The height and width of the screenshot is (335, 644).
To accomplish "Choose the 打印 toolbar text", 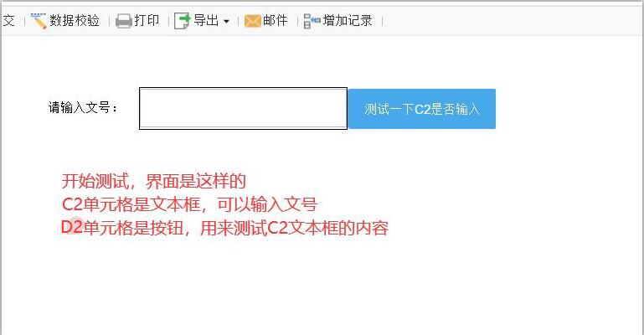I will point(147,20).
